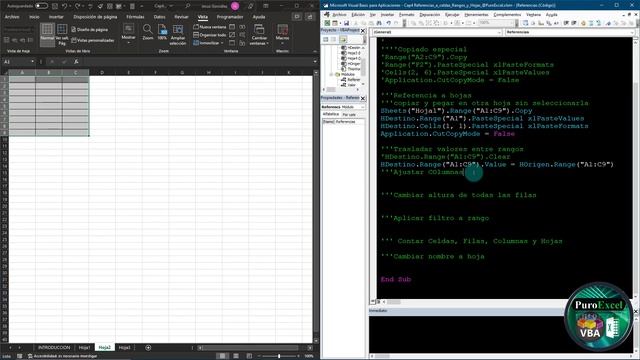Screen dimensions: 640x360
Task: Switch to the Hoja1 sheet tab
Action: (x=84, y=347)
